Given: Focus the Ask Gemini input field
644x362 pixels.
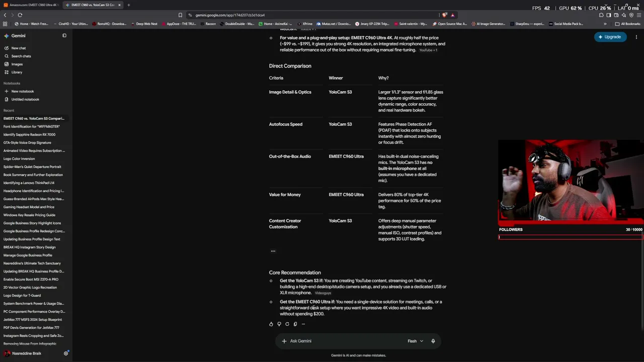Looking at the screenshot, I should (x=347, y=341).
